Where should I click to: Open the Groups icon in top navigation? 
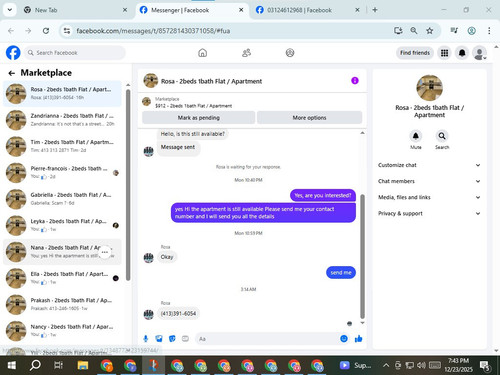[x=290, y=53]
